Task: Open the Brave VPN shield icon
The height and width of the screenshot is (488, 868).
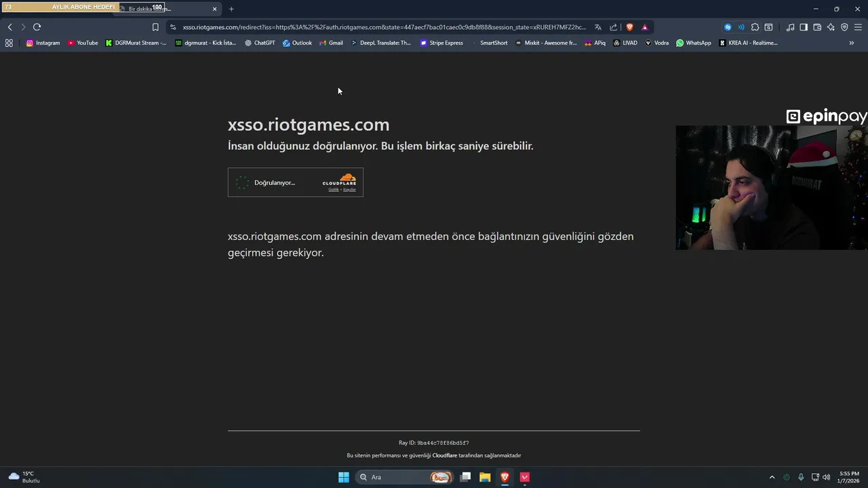Action: pos(844,27)
